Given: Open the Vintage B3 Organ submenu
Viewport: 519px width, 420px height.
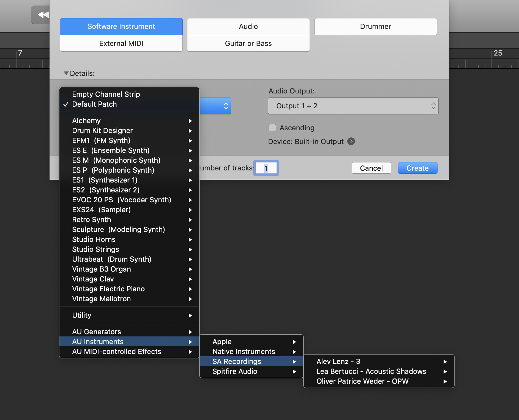Looking at the screenshot, I should [129, 269].
